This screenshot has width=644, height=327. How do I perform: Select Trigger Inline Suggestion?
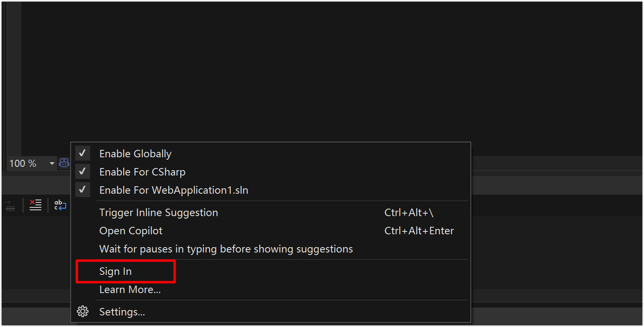(159, 212)
